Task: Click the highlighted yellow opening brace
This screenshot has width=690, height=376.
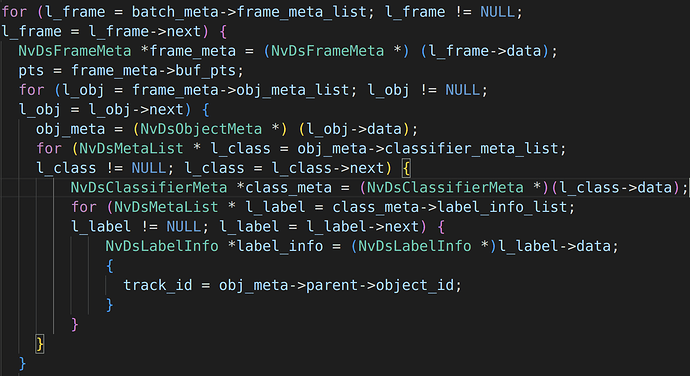Action: pos(406,168)
